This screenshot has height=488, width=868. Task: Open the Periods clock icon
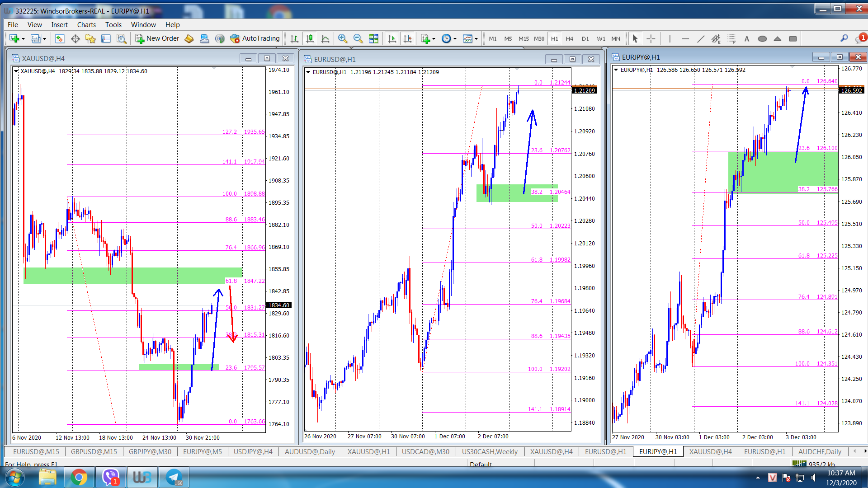(x=446, y=39)
